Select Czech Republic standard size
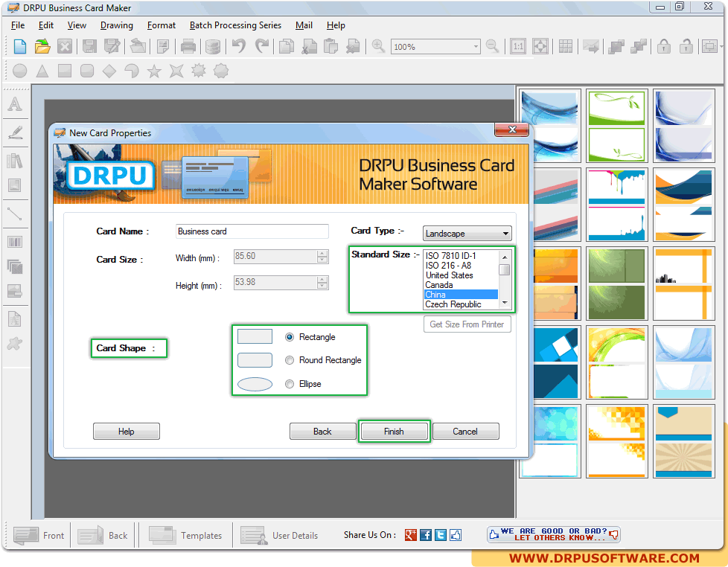The width and height of the screenshot is (728, 567). (x=461, y=304)
